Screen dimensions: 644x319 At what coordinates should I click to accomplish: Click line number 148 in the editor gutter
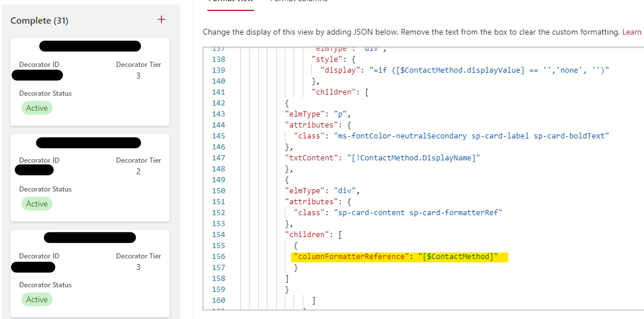(218, 168)
